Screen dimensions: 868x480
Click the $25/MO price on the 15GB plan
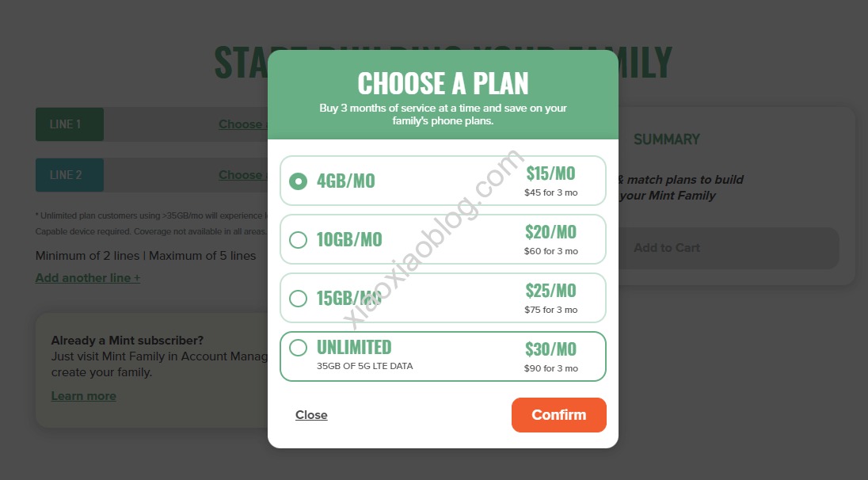tap(550, 291)
